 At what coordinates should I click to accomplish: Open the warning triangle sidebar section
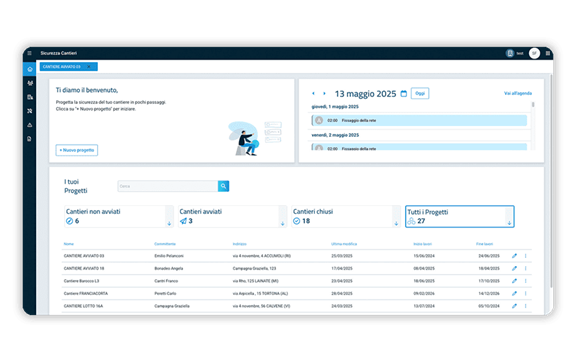pyautogui.click(x=30, y=125)
